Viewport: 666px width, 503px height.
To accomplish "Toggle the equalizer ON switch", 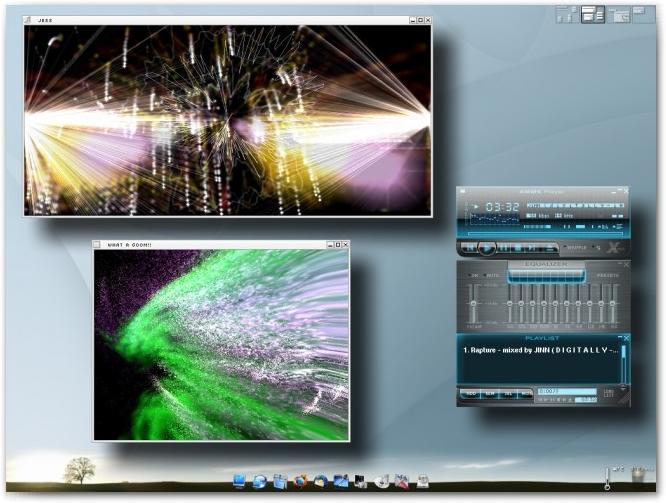I will (x=474, y=276).
